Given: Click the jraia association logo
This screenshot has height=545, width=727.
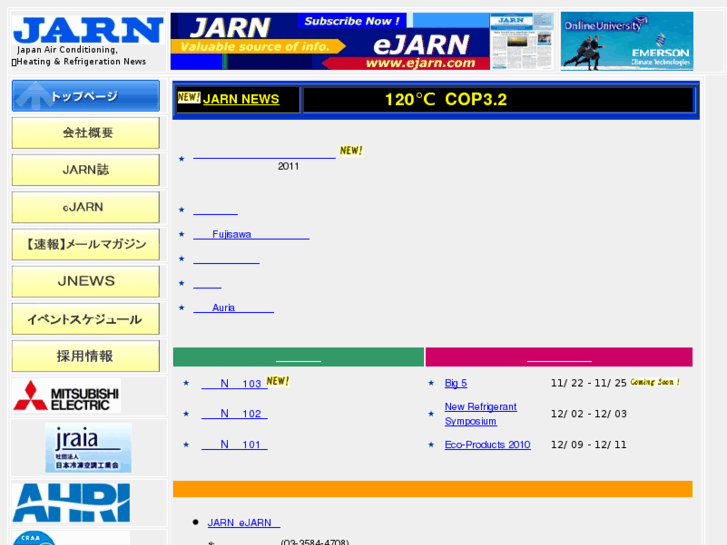Looking at the screenshot, I should [88, 448].
